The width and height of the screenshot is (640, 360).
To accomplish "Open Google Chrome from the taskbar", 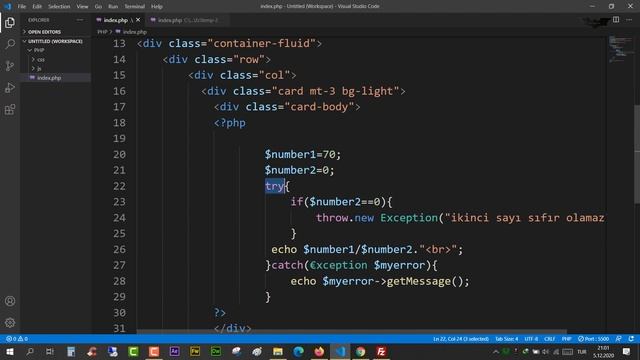I will point(360,351).
